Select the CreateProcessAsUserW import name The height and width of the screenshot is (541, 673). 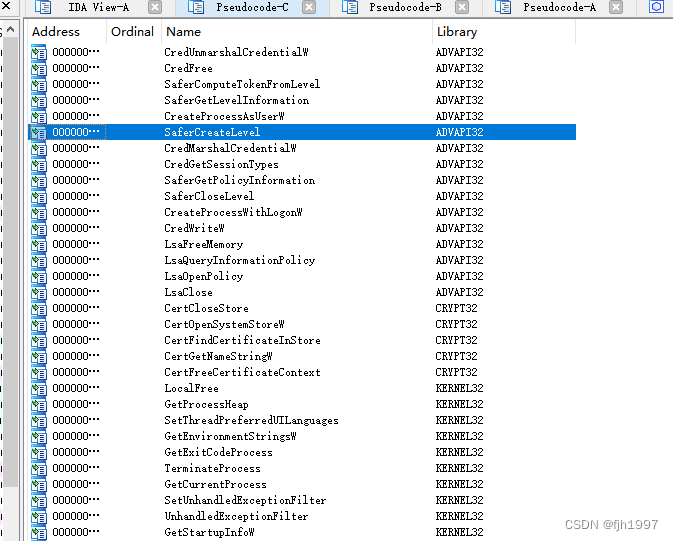coord(224,116)
